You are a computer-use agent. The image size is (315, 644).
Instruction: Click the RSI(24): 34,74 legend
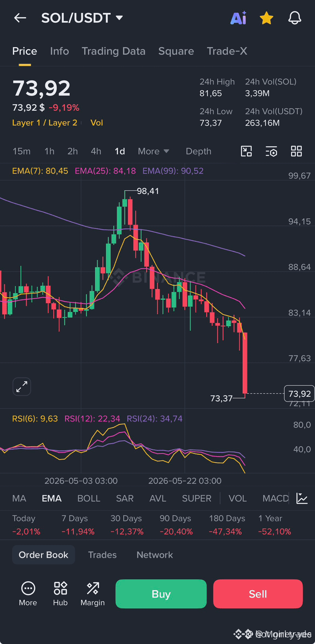point(154,419)
